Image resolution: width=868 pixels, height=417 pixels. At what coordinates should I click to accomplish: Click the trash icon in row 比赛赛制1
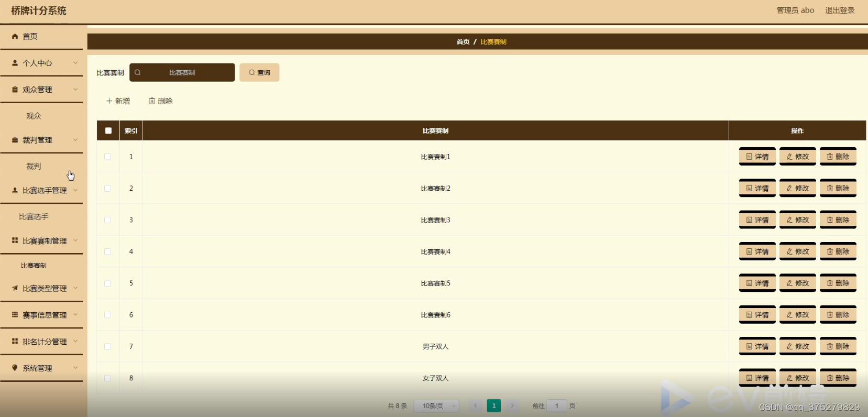[830, 157]
